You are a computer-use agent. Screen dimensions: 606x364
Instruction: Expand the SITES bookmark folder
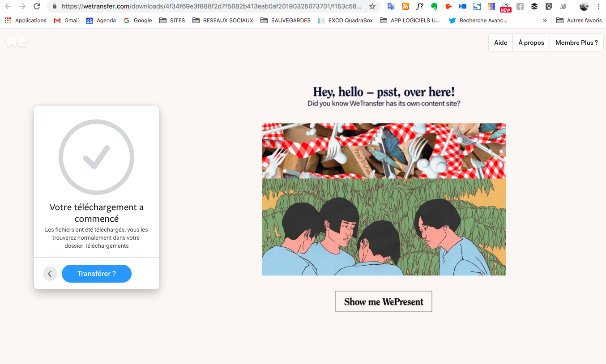(172, 21)
